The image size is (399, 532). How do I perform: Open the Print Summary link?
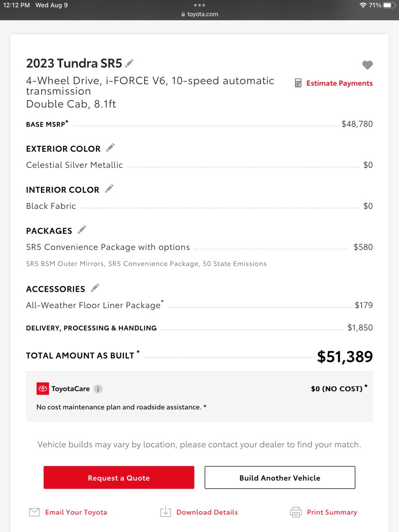point(332,512)
